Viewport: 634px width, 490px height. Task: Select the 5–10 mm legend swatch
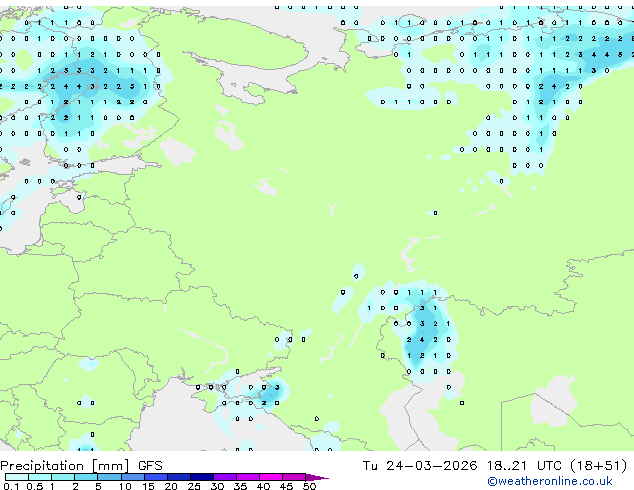(x=109, y=477)
